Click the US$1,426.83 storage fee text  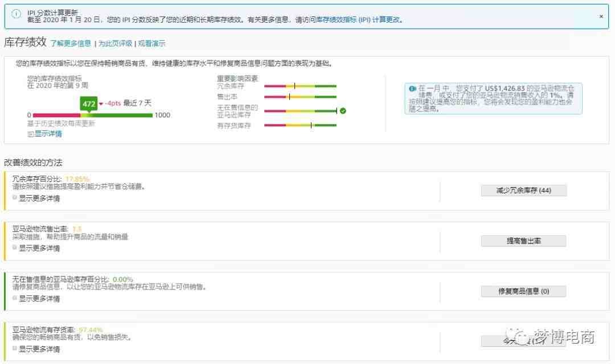tap(505, 89)
